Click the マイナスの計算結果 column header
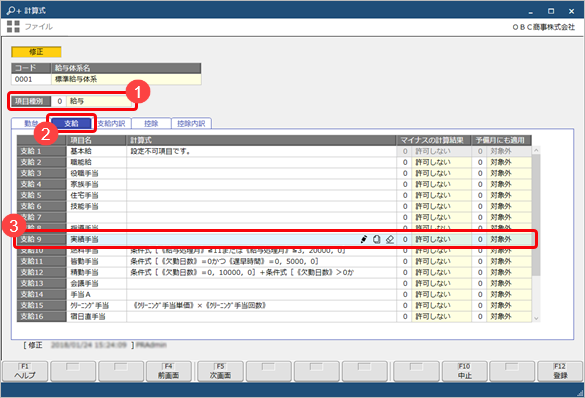Image resolution: width=585 pixels, height=398 pixels. click(434, 140)
